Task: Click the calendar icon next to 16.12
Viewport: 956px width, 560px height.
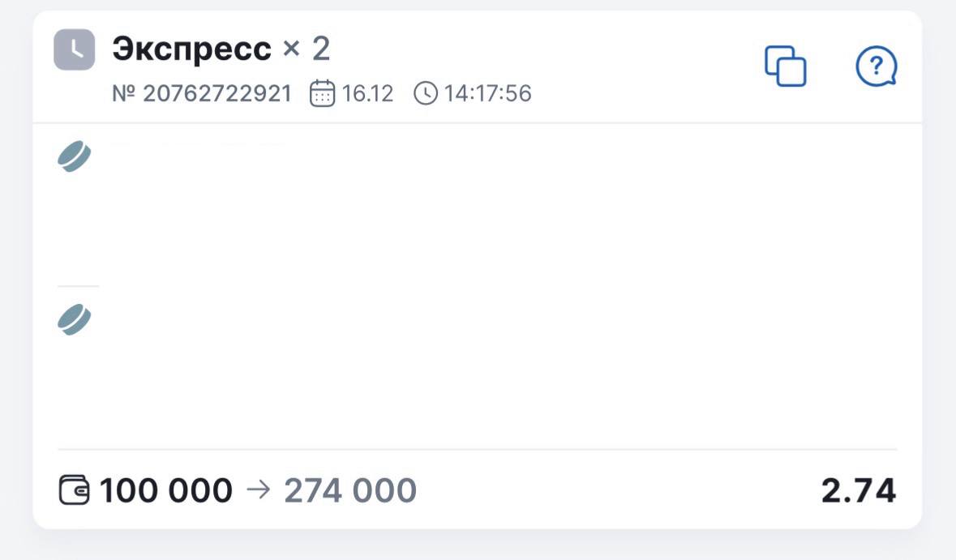Action: click(x=322, y=94)
